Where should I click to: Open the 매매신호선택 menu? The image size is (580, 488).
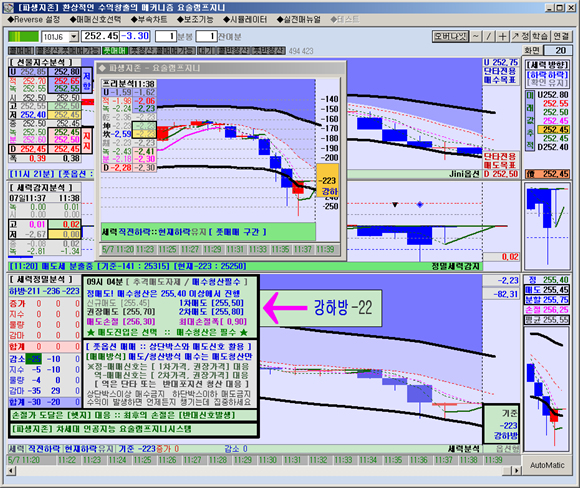point(95,20)
